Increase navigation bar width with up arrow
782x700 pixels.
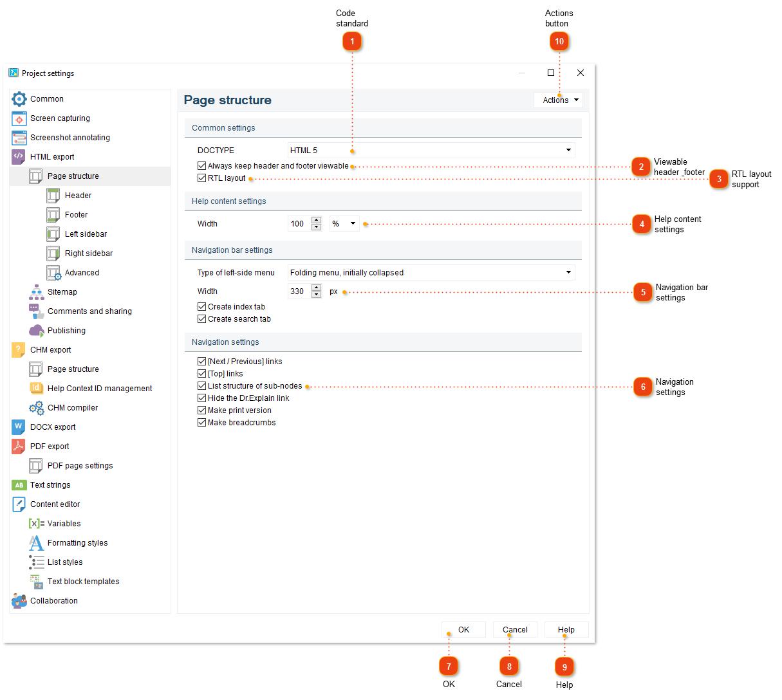(316, 288)
